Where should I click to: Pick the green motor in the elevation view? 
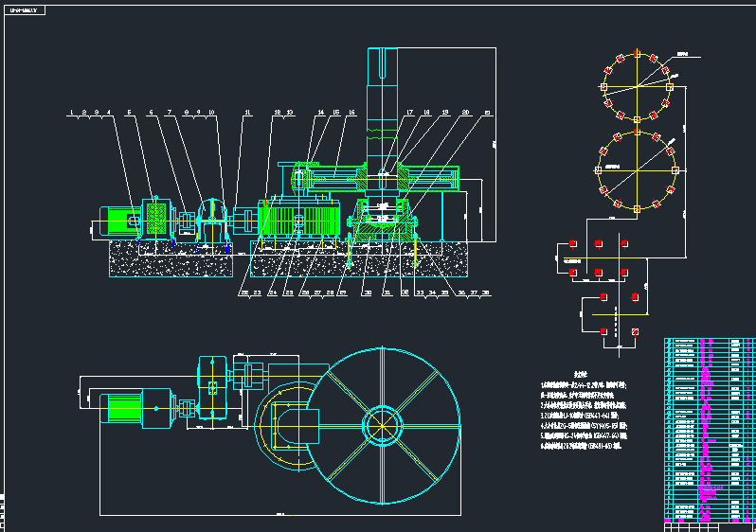[119, 222]
